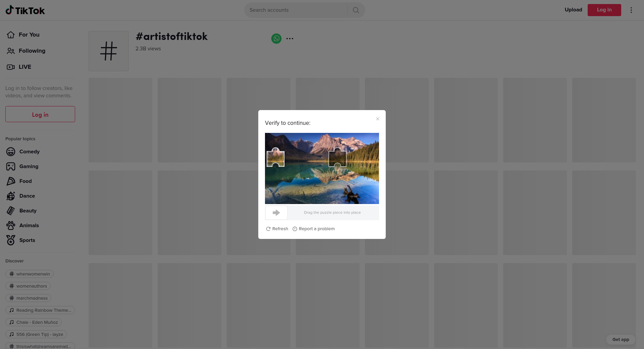This screenshot has width=644, height=349.
Task: Click the search magnifier icon
Action: point(356,10)
